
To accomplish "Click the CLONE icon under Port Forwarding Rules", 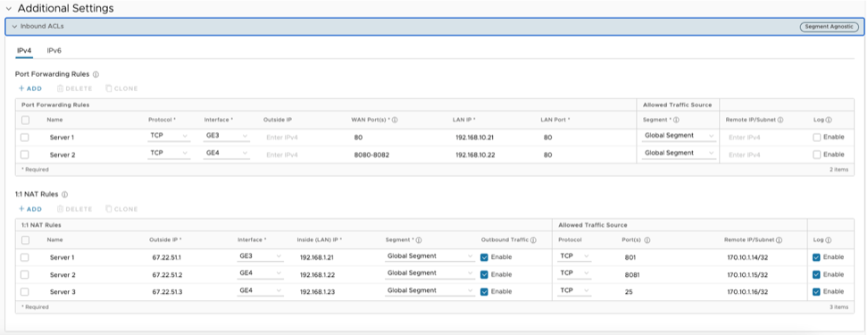I will (109, 88).
